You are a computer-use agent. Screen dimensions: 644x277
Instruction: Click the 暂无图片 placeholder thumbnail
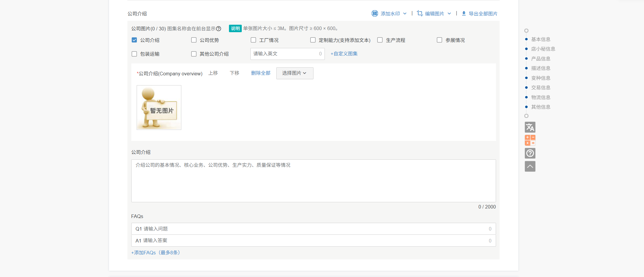click(159, 108)
